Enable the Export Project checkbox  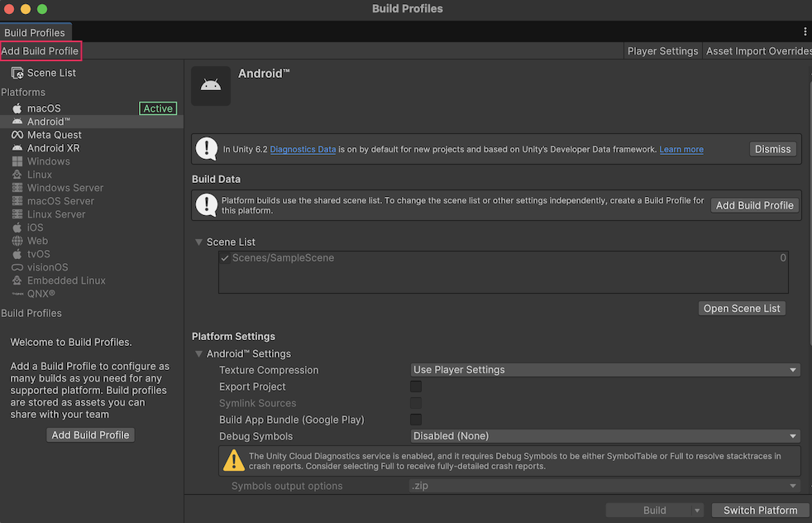pyautogui.click(x=416, y=386)
